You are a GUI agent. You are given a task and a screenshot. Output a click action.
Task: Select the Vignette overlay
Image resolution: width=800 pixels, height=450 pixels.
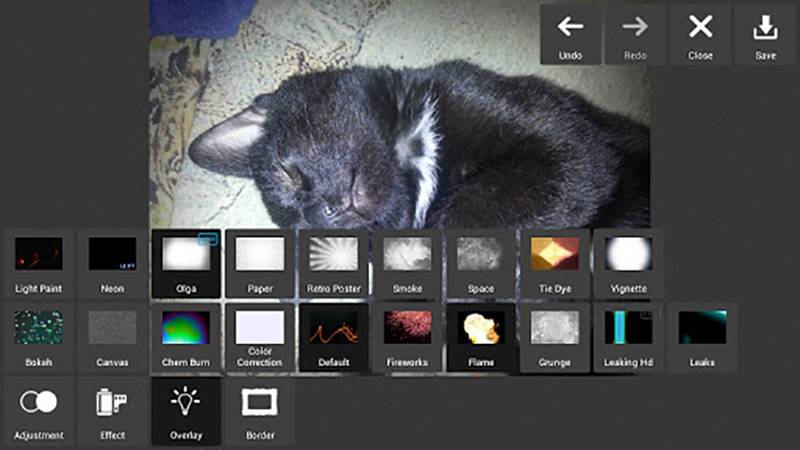pos(628,264)
